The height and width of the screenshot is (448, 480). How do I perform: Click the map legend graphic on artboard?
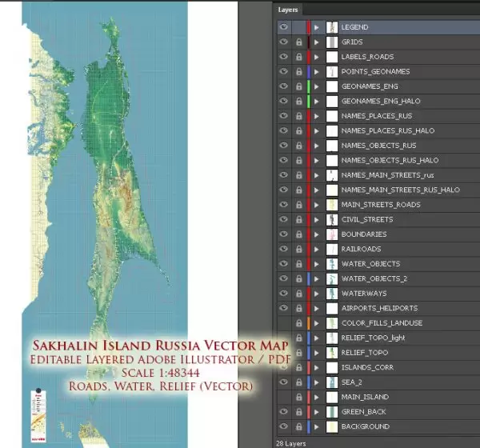tap(38, 416)
